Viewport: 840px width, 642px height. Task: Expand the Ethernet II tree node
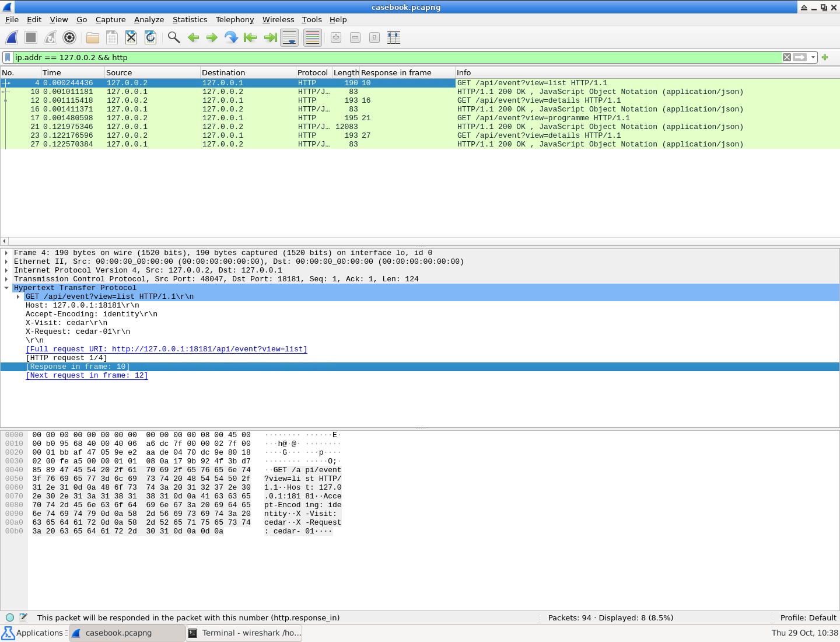[x=6, y=261]
